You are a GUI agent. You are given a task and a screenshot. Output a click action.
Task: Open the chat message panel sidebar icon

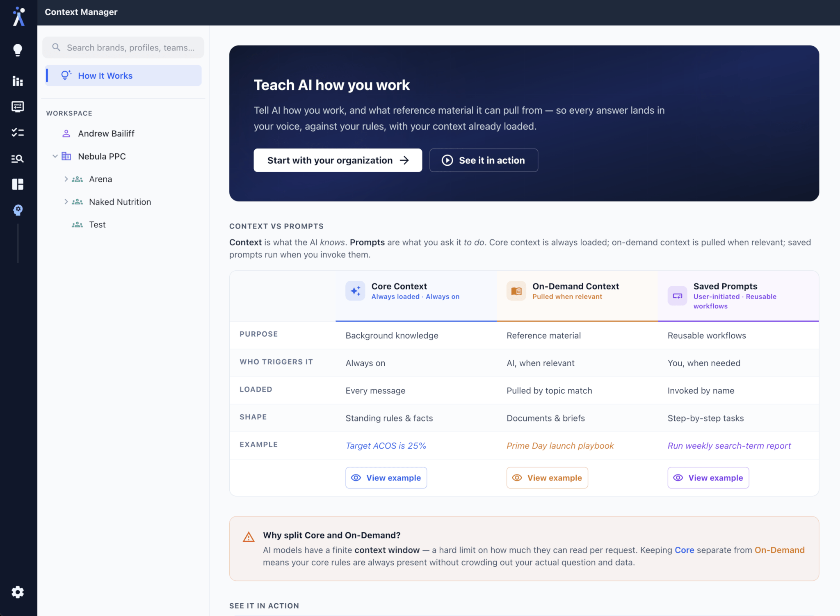pyautogui.click(x=18, y=107)
